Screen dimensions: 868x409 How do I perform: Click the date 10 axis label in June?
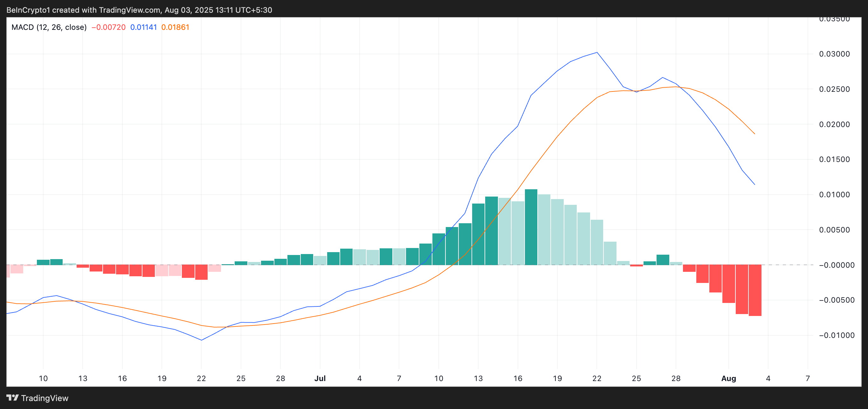43,379
